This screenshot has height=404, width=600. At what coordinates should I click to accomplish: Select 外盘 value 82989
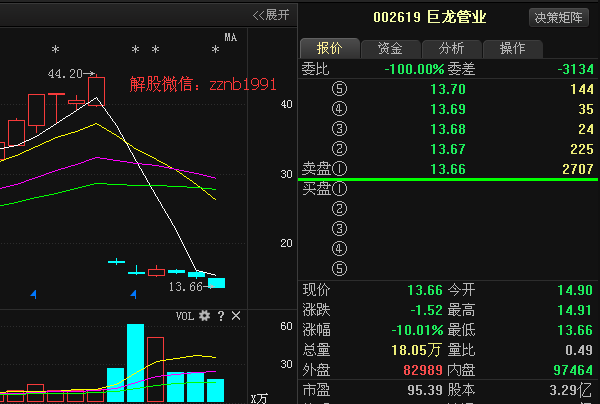(x=423, y=370)
